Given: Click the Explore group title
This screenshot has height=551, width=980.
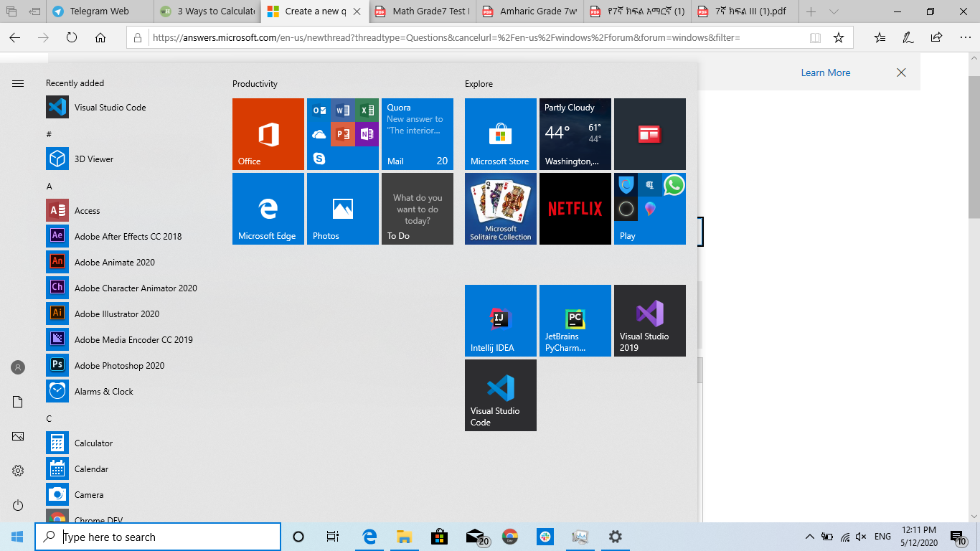Looking at the screenshot, I should [479, 84].
